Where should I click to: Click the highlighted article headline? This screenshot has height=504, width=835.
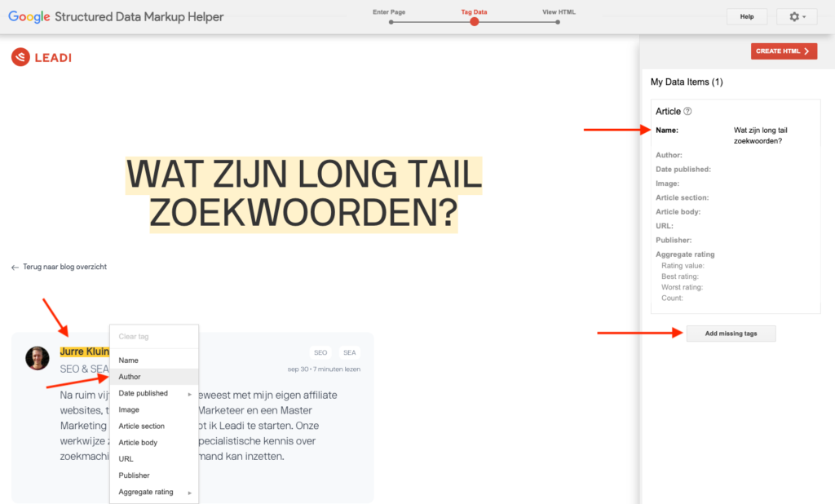(x=303, y=194)
